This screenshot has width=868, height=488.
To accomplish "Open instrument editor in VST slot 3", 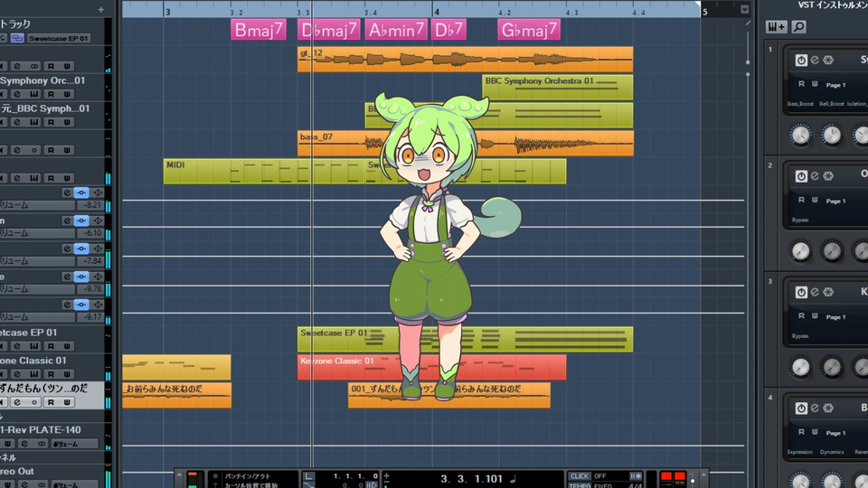I will tap(815, 292).
